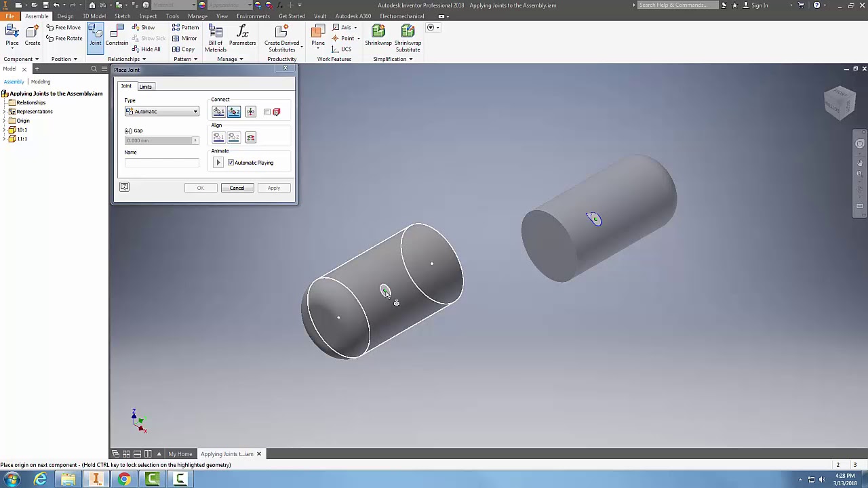Expand the Simplification panel dropdown

(x=393, y=59)
